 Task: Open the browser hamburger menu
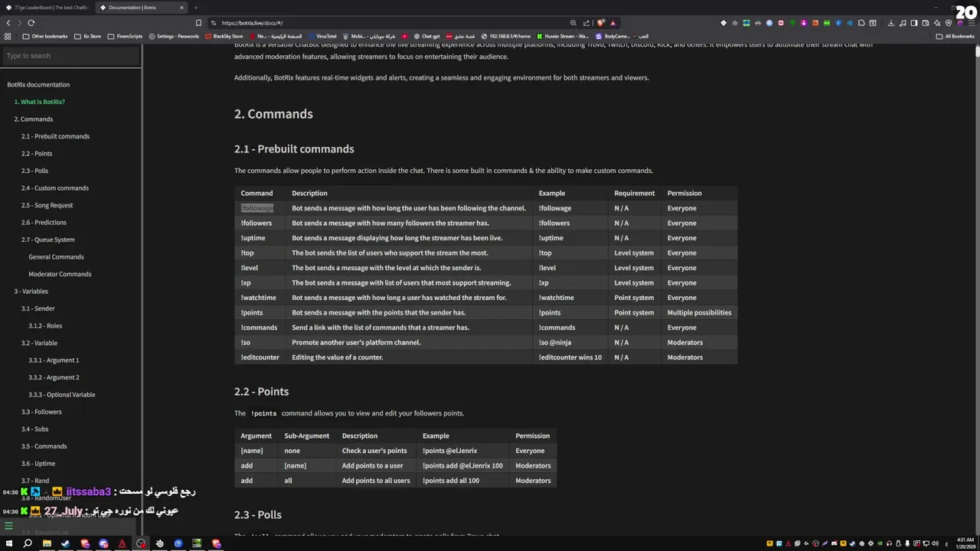(x=971, y=23)
